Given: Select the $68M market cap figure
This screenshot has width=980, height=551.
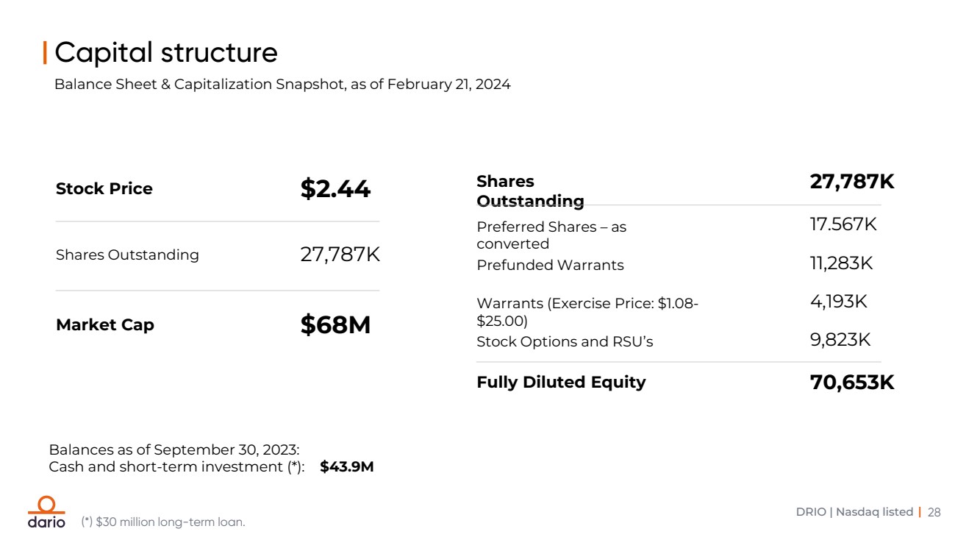Looking at the screenshot, I should (x=335, y=324).
